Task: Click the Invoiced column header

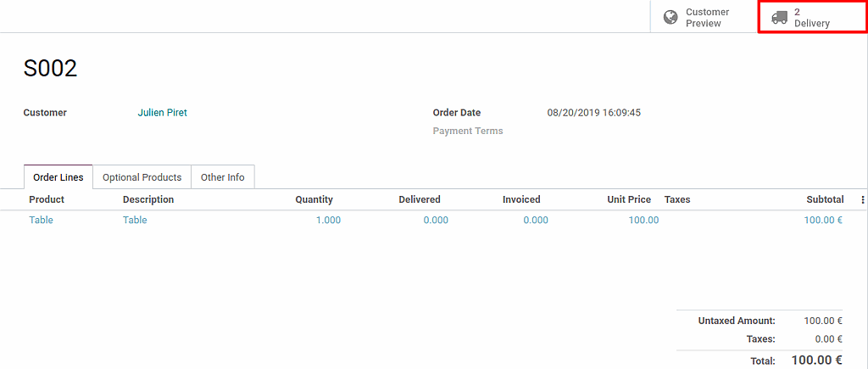Action: tap(521, 200)
